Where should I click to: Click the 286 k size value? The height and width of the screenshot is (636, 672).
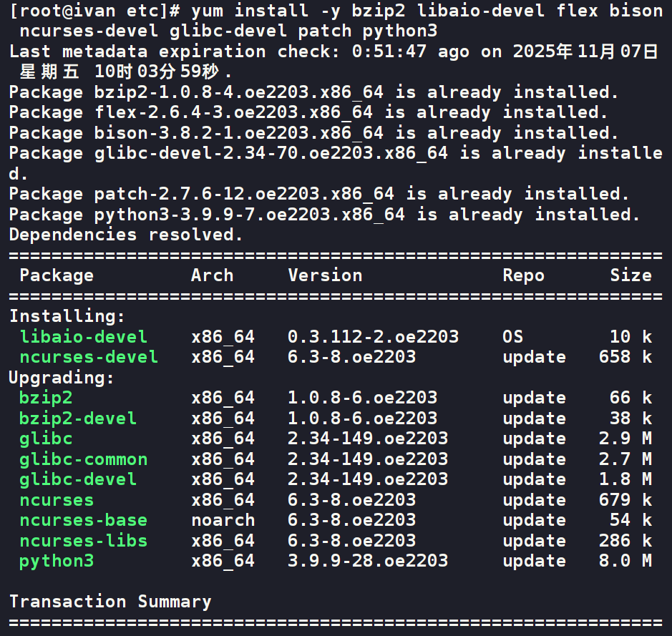click(625, 541)
